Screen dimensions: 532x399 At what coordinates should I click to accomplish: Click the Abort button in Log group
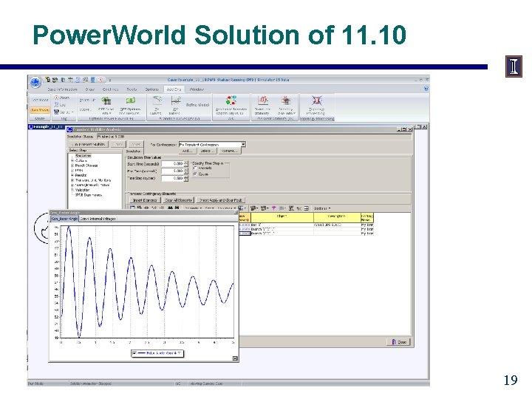click(62, 98)
